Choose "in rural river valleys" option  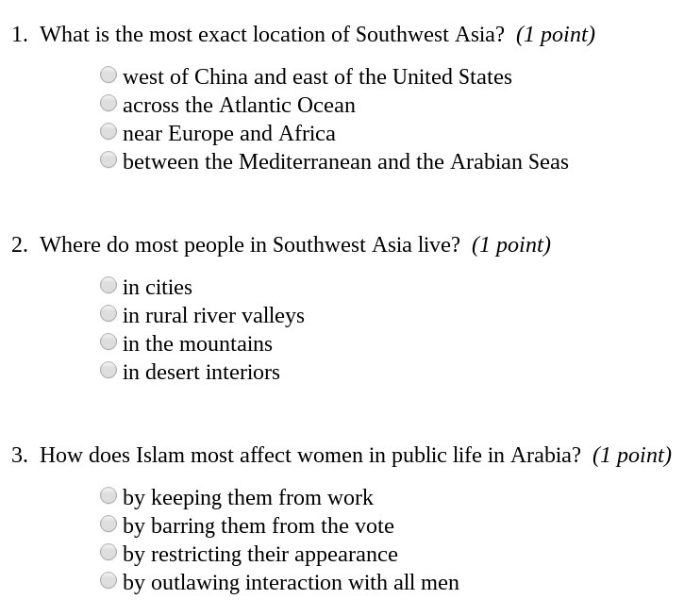click(x=108, y=313)
